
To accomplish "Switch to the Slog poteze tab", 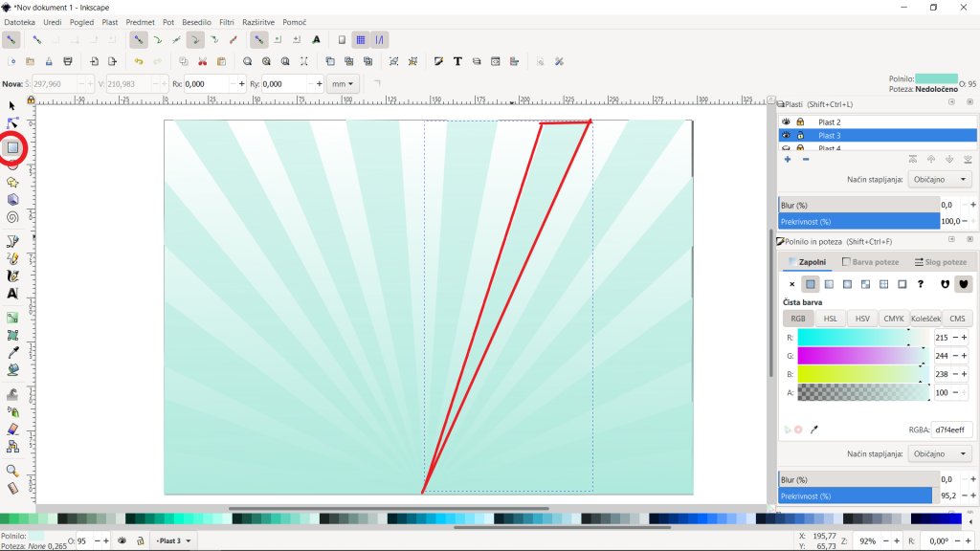I will [x=940, y=262].
